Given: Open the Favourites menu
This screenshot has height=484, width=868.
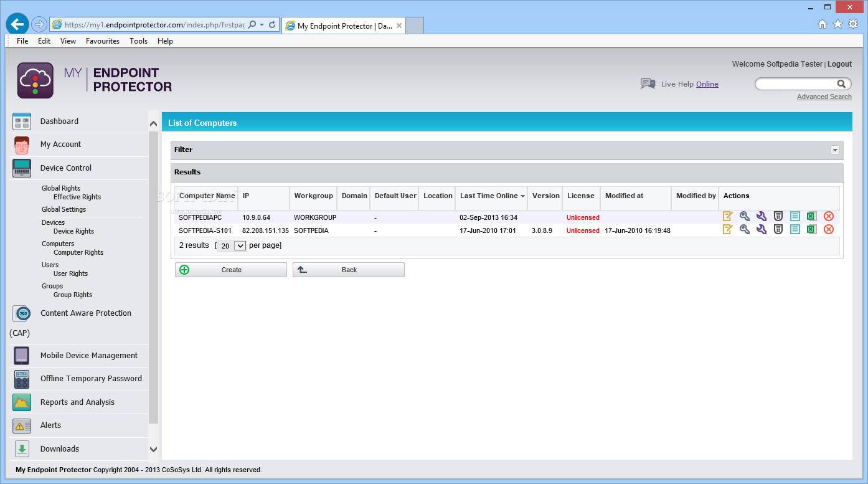Looking at the screenshot, I should pos(103,41).
